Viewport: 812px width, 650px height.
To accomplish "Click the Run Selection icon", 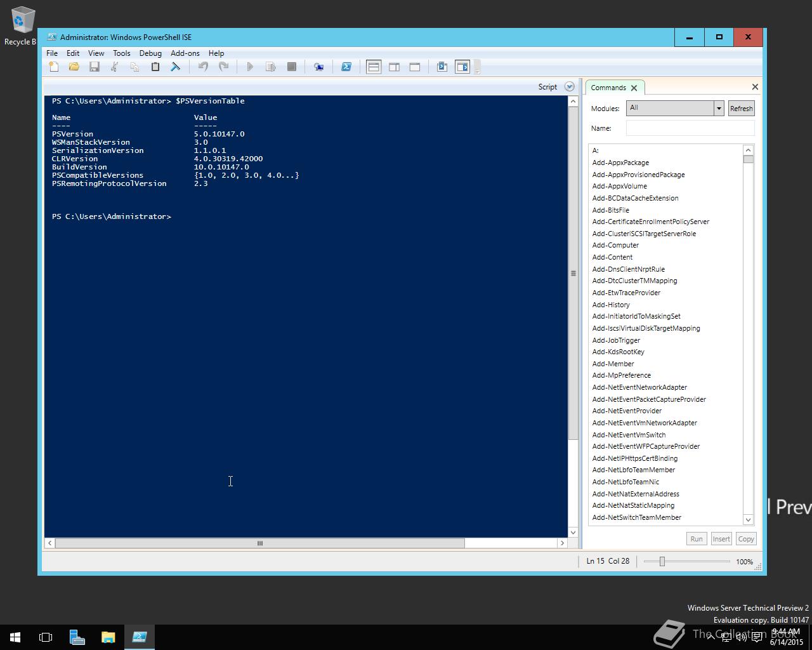I will [270, 67].
